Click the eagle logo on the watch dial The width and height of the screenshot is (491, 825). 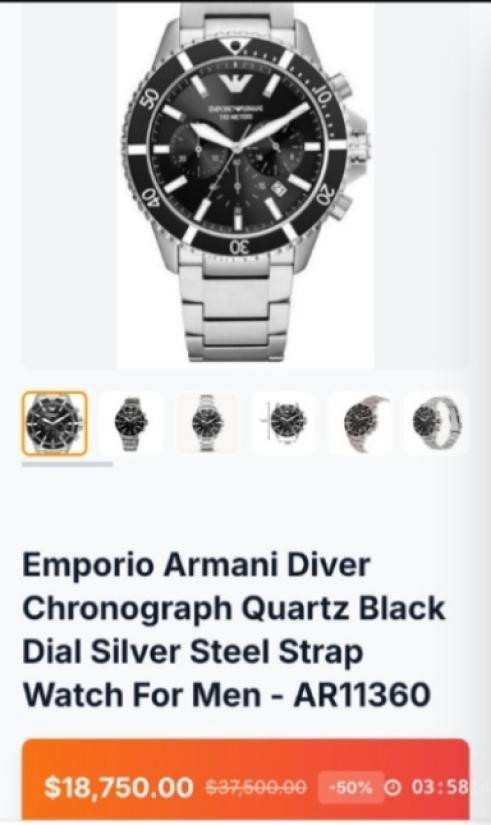236,85
